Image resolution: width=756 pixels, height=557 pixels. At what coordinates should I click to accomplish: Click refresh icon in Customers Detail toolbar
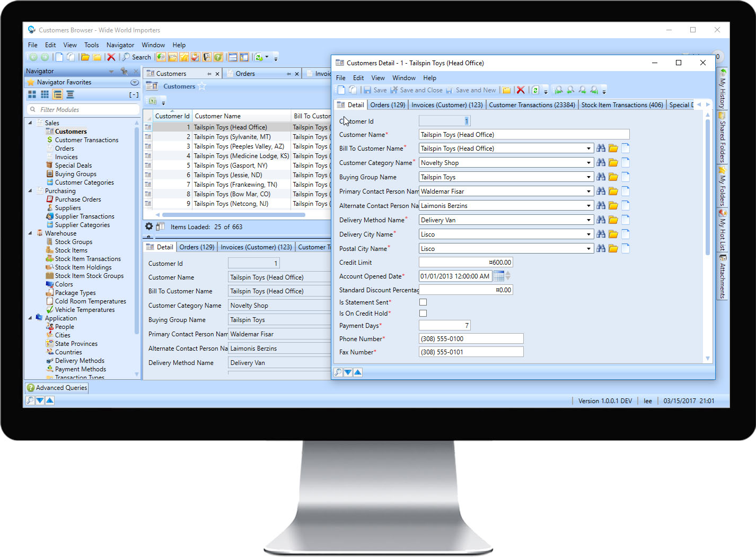point(535,90)
